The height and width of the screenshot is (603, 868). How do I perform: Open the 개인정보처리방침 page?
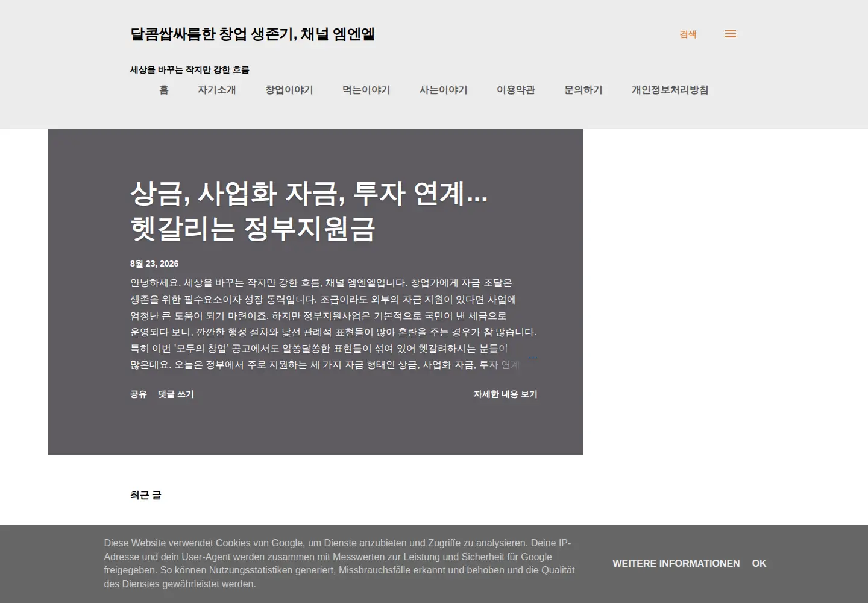(x=670, y=90)
